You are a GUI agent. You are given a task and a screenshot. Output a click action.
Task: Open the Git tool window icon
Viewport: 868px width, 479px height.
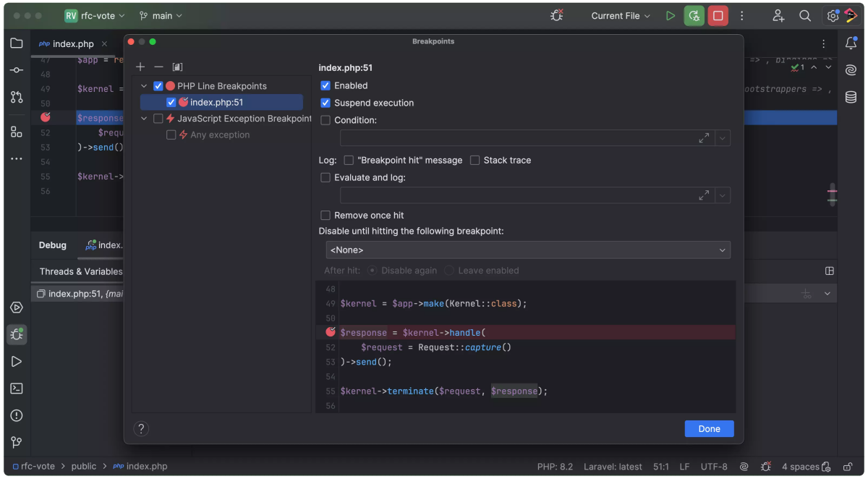coord(16,442)
